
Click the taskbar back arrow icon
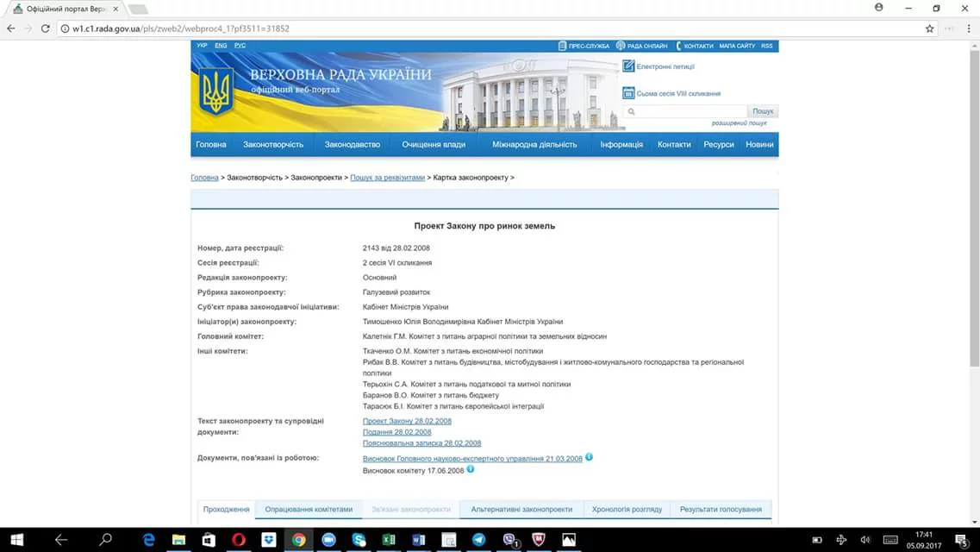(x=61, y=540)
